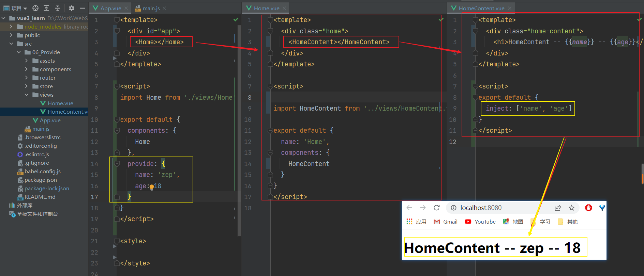
Task: Fold the template block on App.vue line 1
Action: 117,20
